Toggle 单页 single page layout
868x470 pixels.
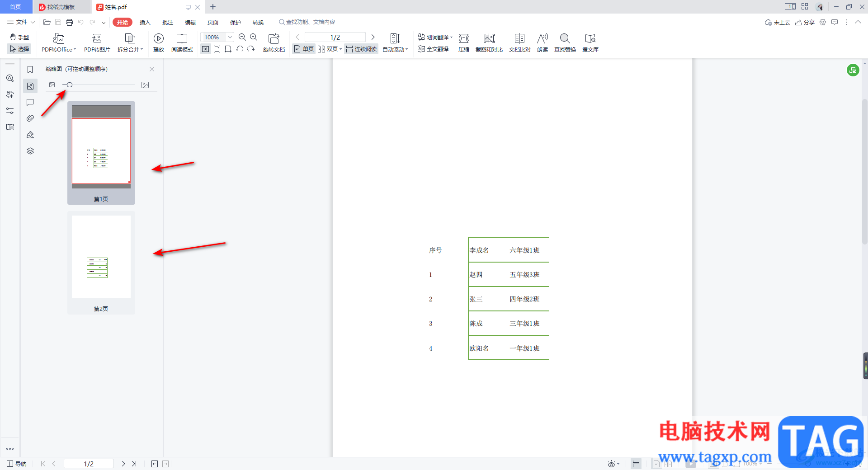tap(304, 49)
